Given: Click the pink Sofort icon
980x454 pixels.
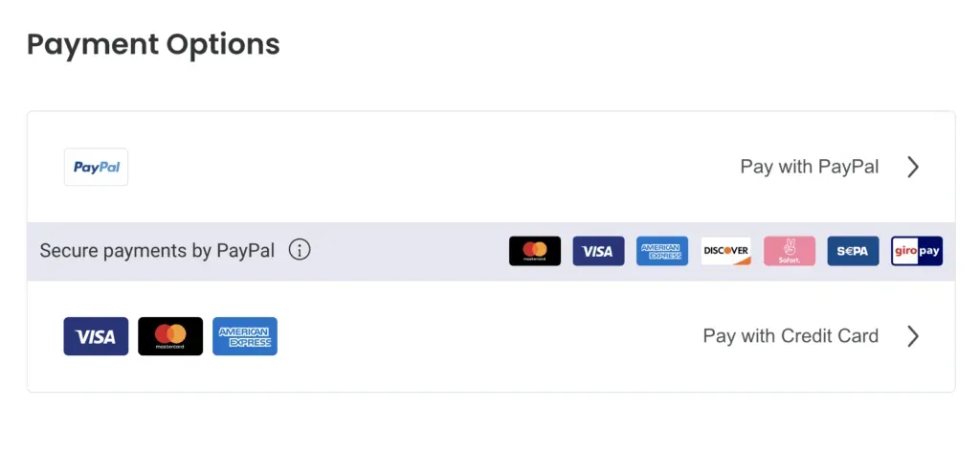Looking at the screenshot, I should [x=790, y=251].
